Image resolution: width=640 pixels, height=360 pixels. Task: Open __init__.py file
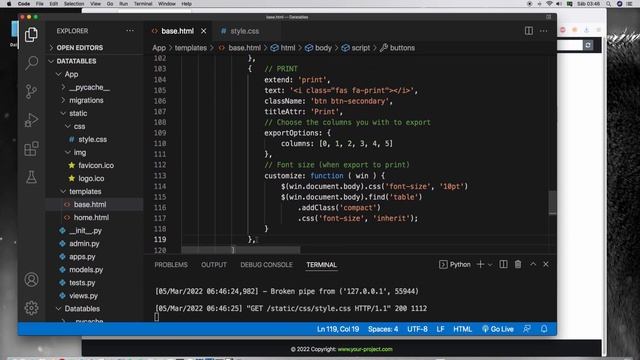[85, 231]
